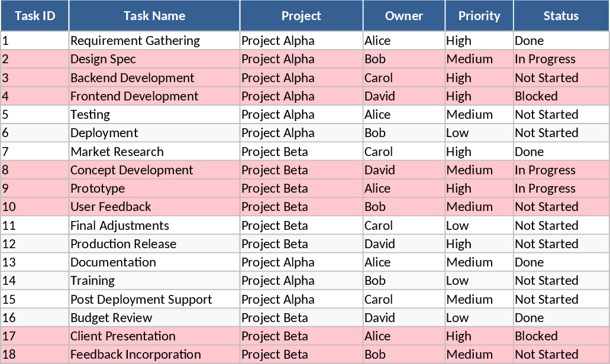The image size is (610, 364).
Task: Click the Project column header
Action: pyautogui.click(x=301, y=16)
